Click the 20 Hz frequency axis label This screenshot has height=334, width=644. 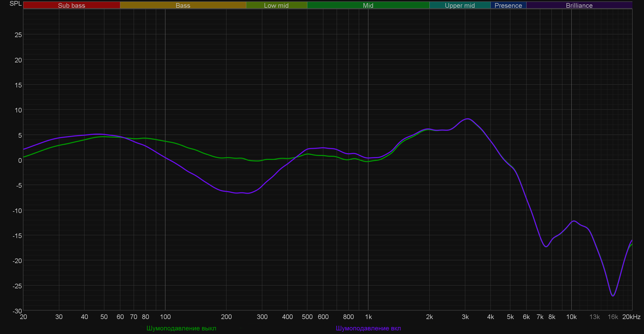[23, 317]
